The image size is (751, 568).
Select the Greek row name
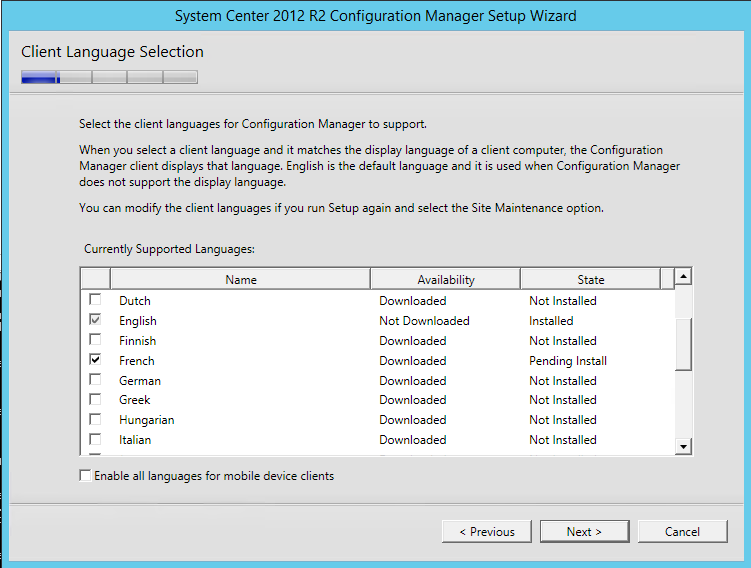click(x=135, y=400)
